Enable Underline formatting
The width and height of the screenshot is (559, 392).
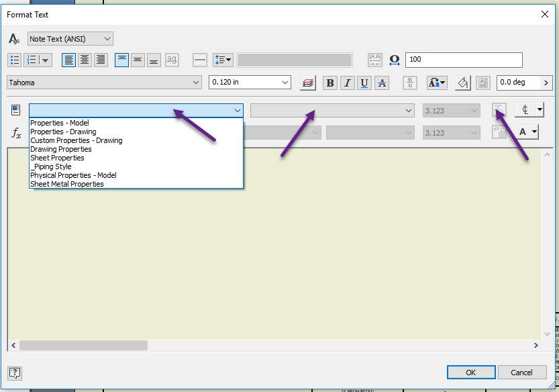(x=363, y=83)
